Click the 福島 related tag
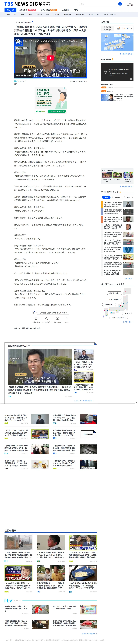This screenshot has height=644, width=138. [31, 328]
